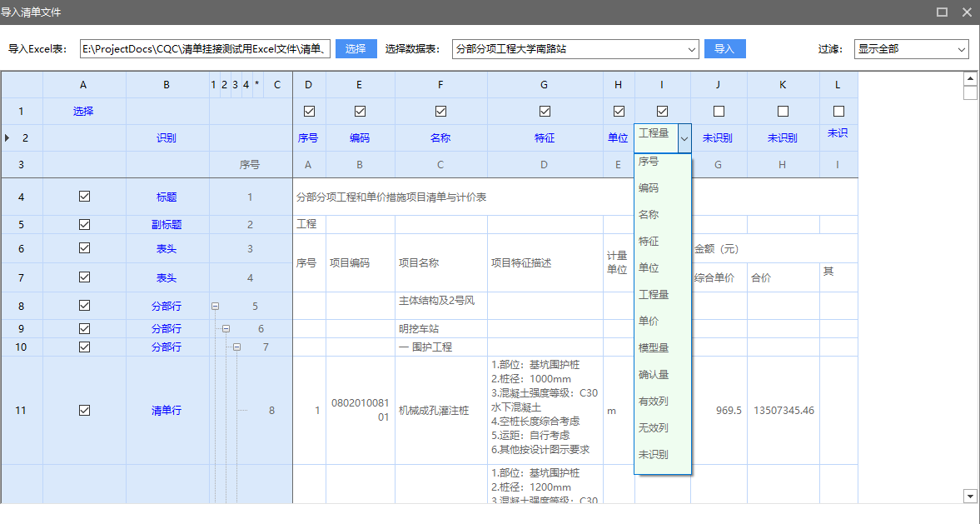The height and width of the screenshot is (524, 980).
Task: Click the Excel file path input field
Action: pyautogui.click(x=205, y=49)
